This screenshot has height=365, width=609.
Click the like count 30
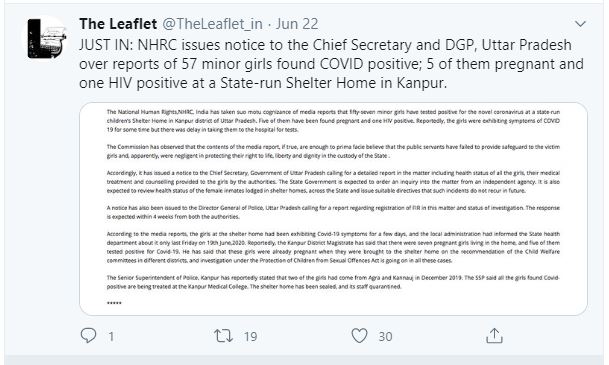coord(385,337)
